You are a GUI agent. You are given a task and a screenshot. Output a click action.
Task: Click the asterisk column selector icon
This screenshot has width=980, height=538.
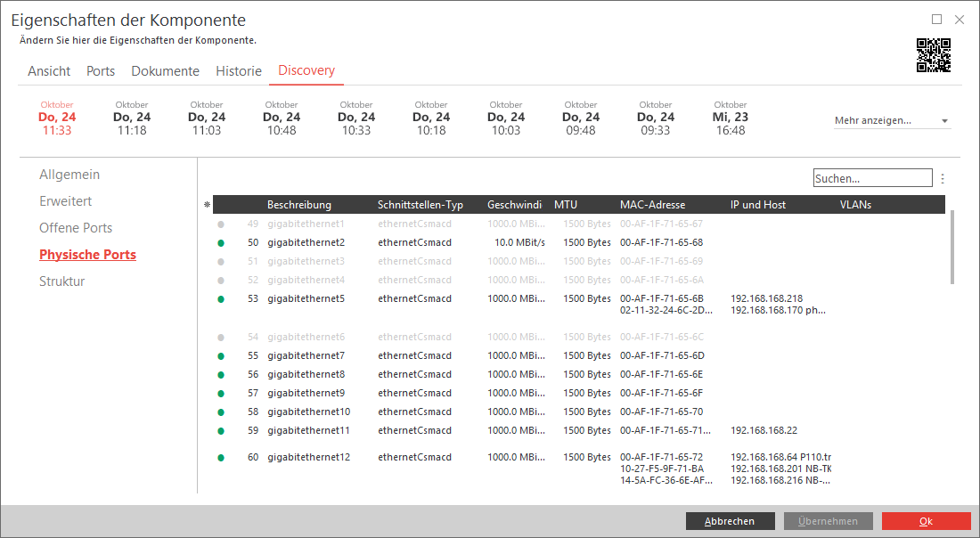click(x=207, y=205)
